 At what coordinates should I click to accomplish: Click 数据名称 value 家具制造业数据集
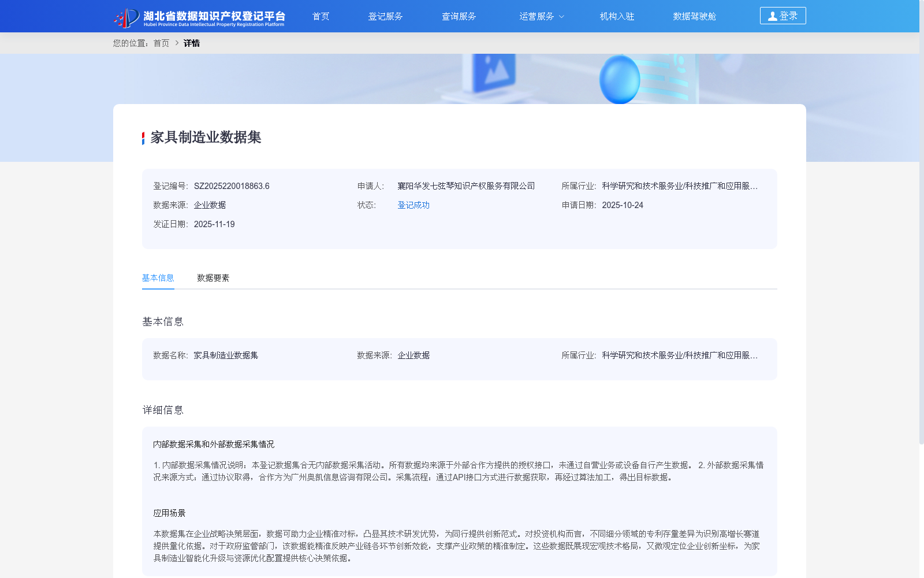pos(226,355)
